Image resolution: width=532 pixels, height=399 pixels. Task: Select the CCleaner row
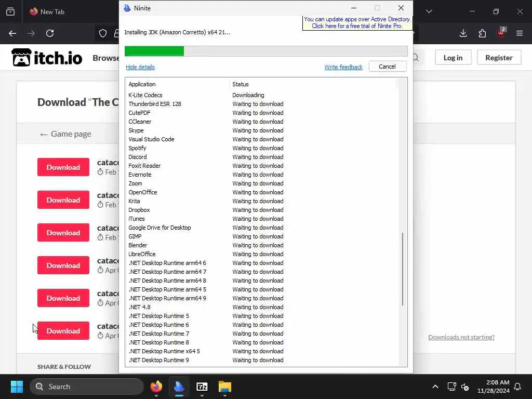pos(261,122)
